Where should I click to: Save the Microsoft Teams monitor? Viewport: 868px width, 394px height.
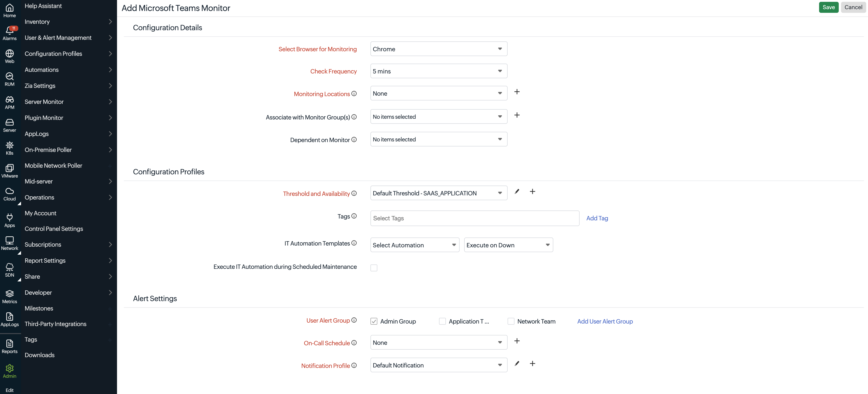(828, 7)
